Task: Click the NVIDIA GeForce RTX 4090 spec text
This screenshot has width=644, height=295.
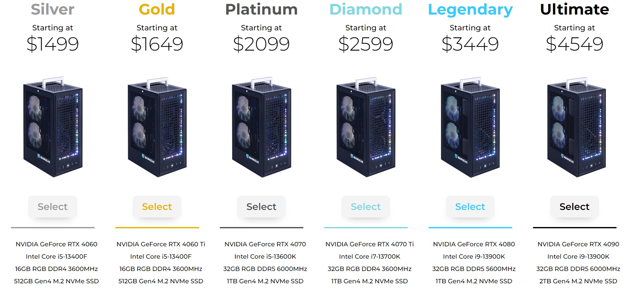Action: 578,244
